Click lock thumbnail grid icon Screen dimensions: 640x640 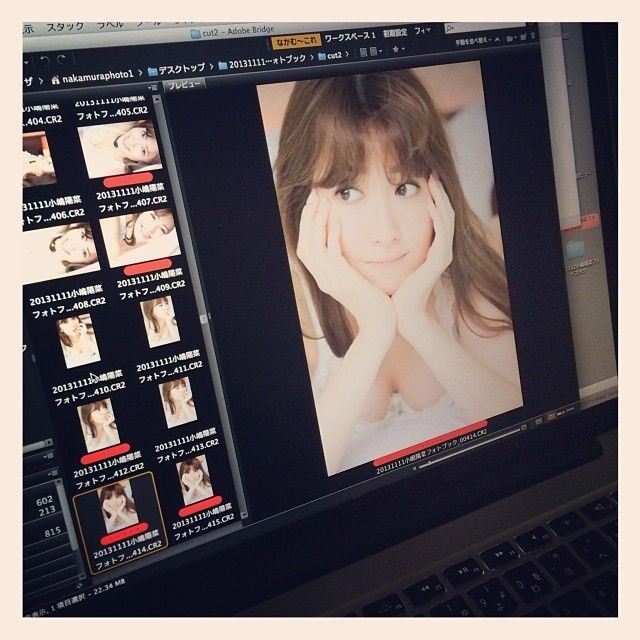[539, 420]
